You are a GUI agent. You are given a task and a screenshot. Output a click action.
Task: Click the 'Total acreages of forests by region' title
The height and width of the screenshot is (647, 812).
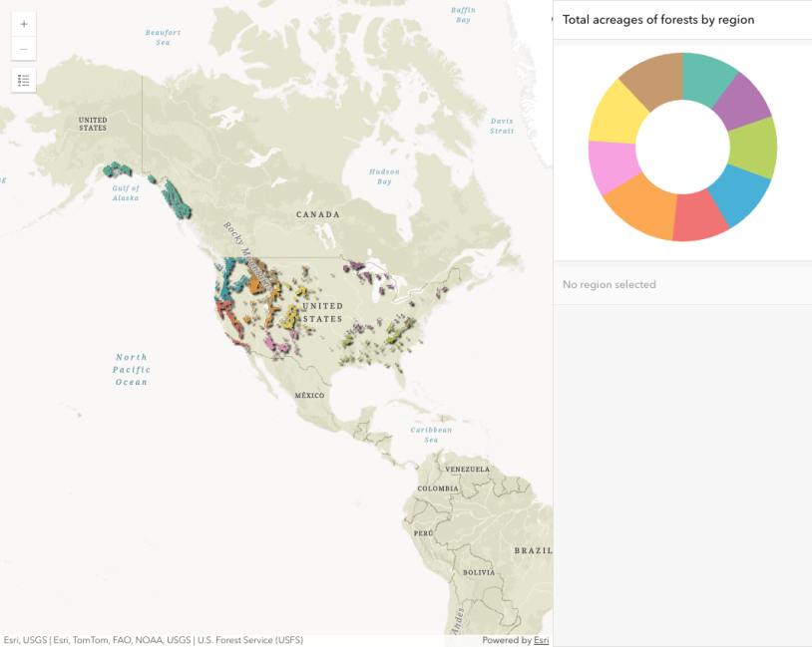click(658, 20)
